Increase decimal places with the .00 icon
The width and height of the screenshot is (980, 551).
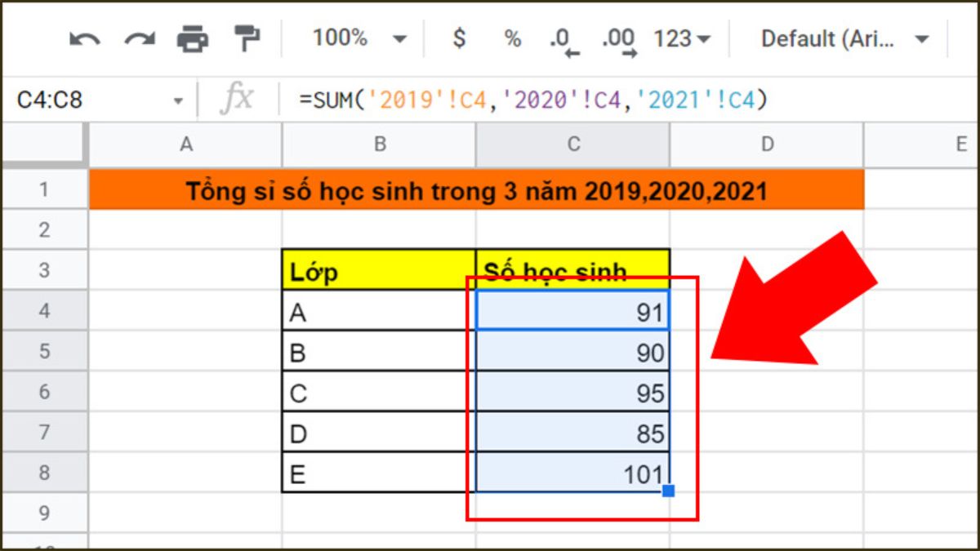(x=618, y=37)
